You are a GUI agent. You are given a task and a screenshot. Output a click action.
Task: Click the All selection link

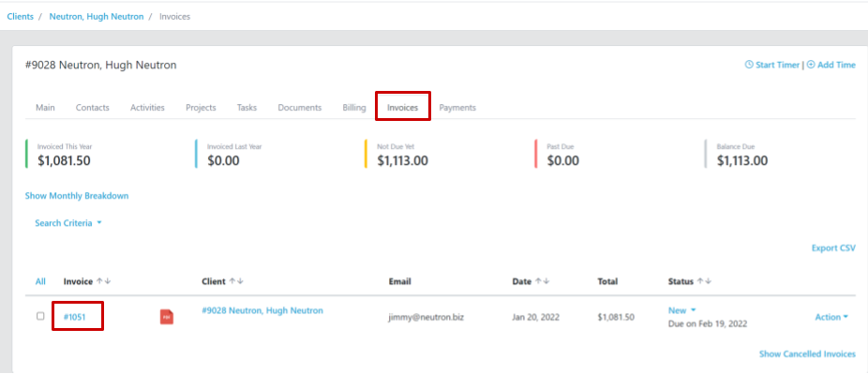[40, 281]
